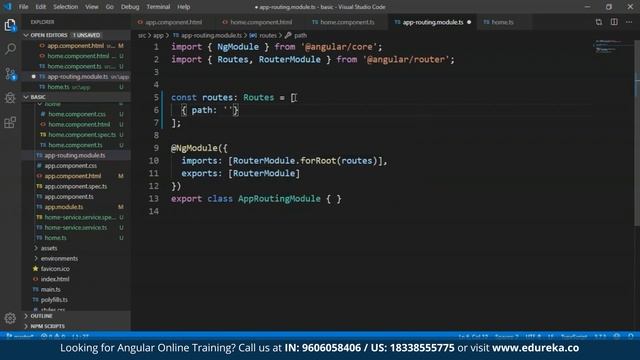This screenshot has width=640, height=360.
Task: Open the Help menu
Action: click(x=183, y=7)
